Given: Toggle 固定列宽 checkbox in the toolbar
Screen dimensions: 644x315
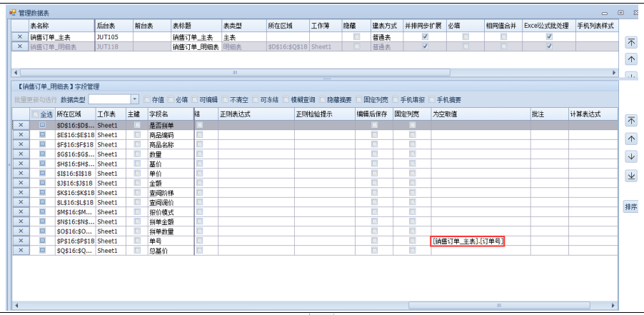Looking at the screenshot, I should click(x=358, y=99).
